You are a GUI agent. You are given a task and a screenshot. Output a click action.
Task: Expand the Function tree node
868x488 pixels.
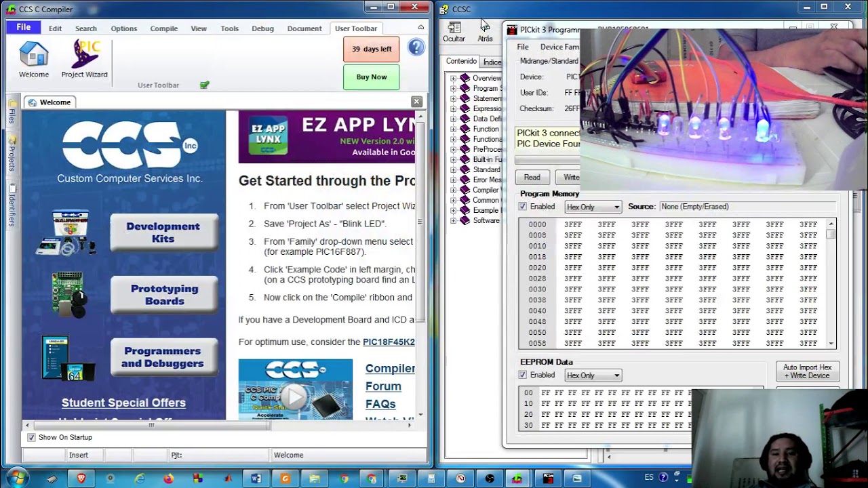pyautogui.click(x=453, y=129)
